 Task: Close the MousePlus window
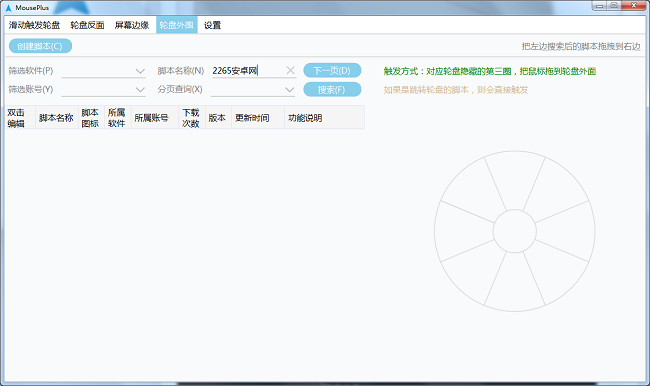(x=634, y=6)
